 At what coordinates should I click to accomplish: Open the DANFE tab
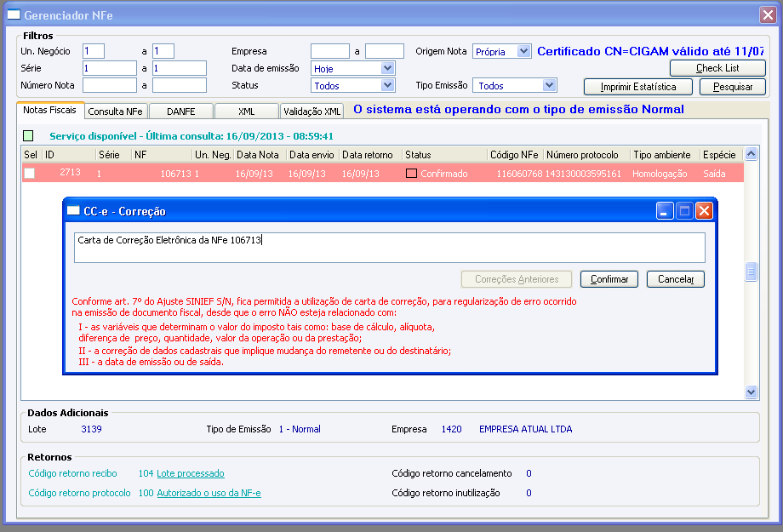tap(180, 112)
